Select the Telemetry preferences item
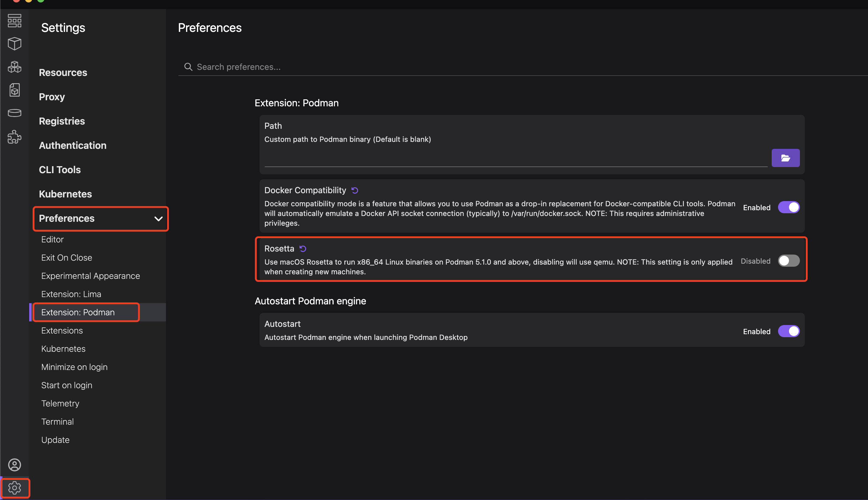 (x=60, y=403)
